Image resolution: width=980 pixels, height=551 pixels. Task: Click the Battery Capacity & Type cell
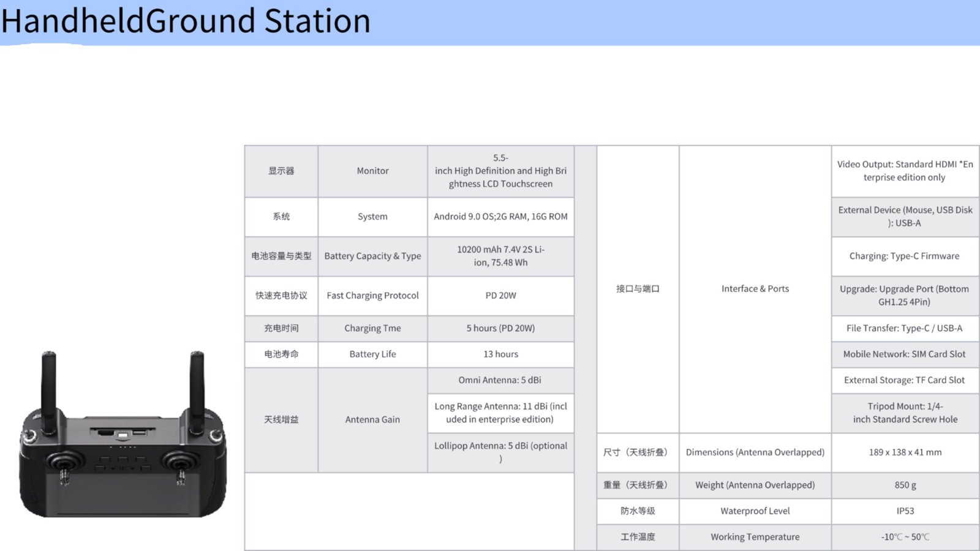pyautogui.click(x=372, y=256)
